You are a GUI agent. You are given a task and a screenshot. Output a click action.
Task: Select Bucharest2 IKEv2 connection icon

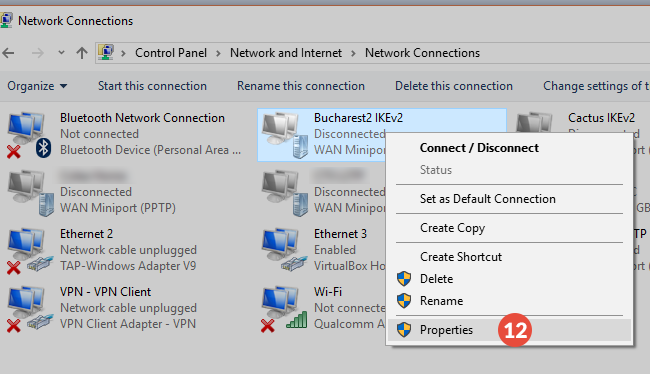tap(285, 135)
